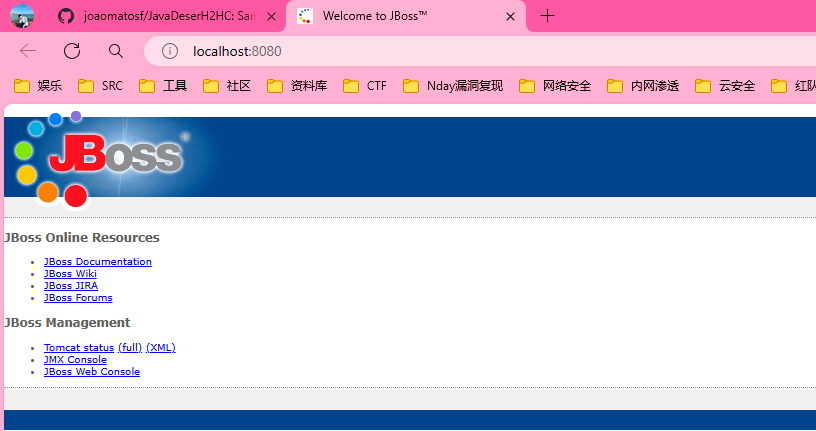Click the back navigation arrow
Viewport: 816px width, 431px height.
click(x=28, y=51)
